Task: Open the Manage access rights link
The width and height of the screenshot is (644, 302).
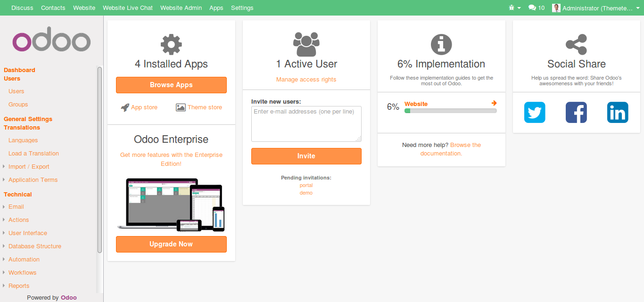Action: (x=306, y=79)
